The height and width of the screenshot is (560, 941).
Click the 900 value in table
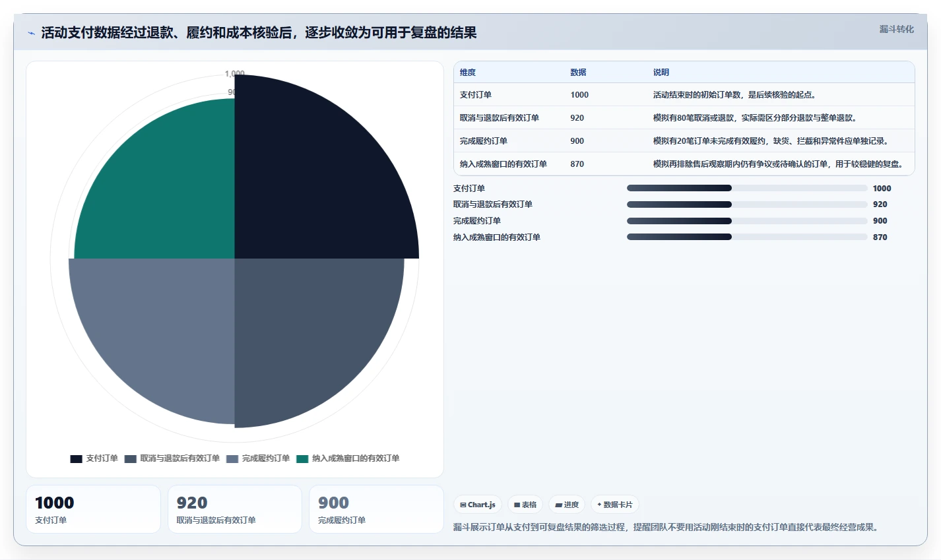tap(577, 141)
